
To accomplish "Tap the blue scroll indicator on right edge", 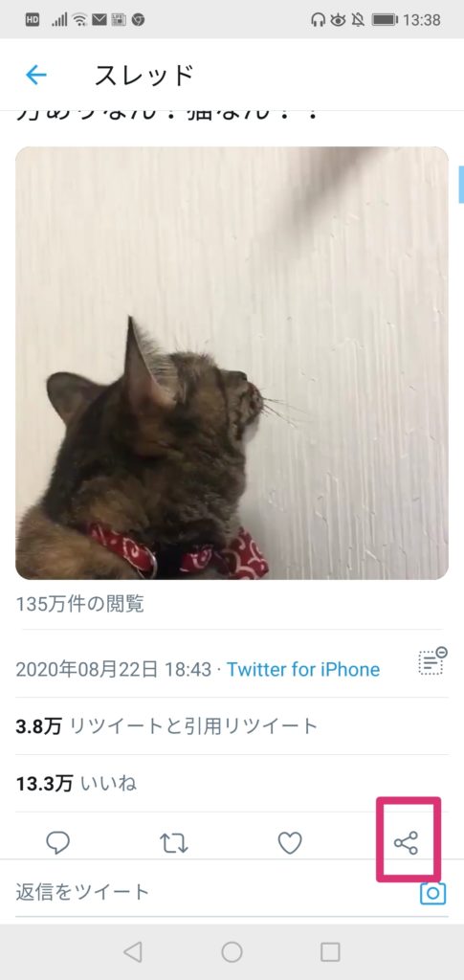I will point(461,185).
